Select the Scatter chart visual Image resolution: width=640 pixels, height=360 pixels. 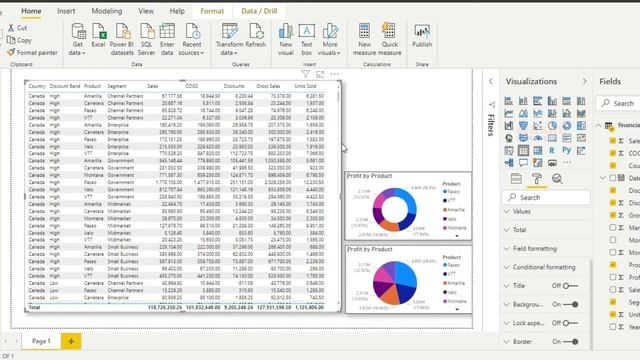pos(538,126)
